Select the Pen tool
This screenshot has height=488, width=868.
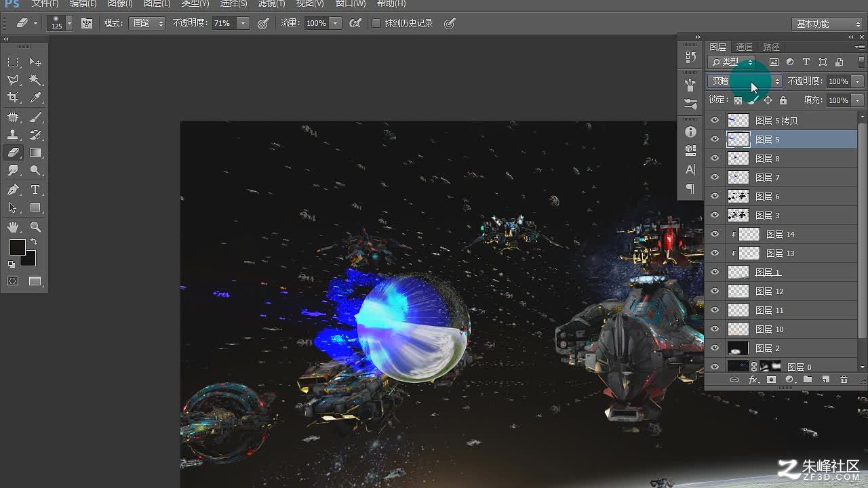pyautogui.click(x=13, y=190)
